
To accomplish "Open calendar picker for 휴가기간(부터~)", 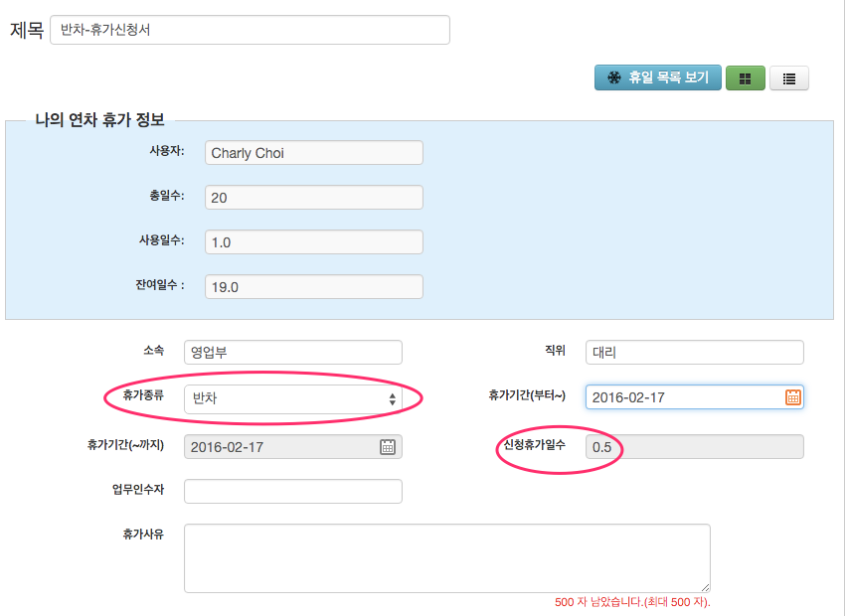I will pyautogui.click(x=792, y=397).
